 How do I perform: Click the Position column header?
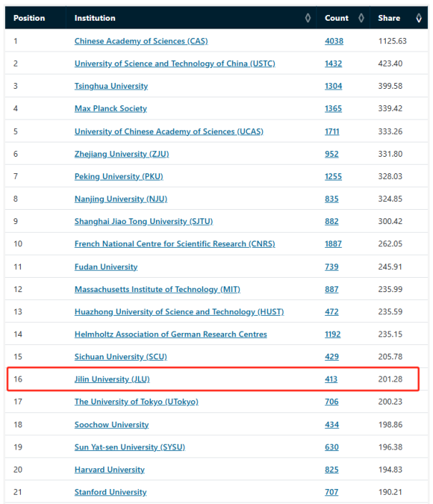pos(29,18)
